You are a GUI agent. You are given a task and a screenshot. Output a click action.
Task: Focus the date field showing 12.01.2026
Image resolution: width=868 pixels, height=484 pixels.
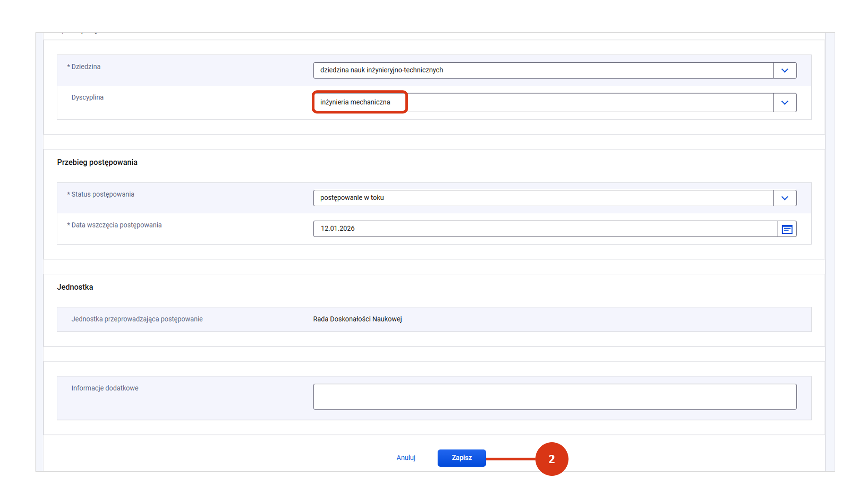click(x=544, y=229)
